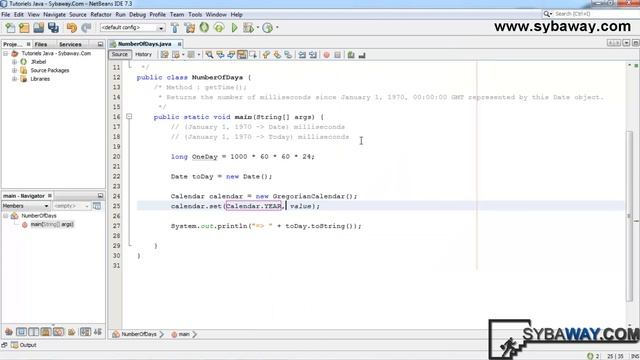Switch to the Files tab
The image size is (640, 360).
click(40, 44)
